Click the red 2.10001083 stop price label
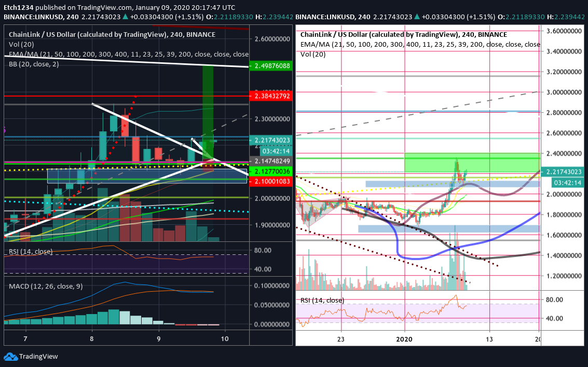The image size is (588, 367). [x=271, y=181]
